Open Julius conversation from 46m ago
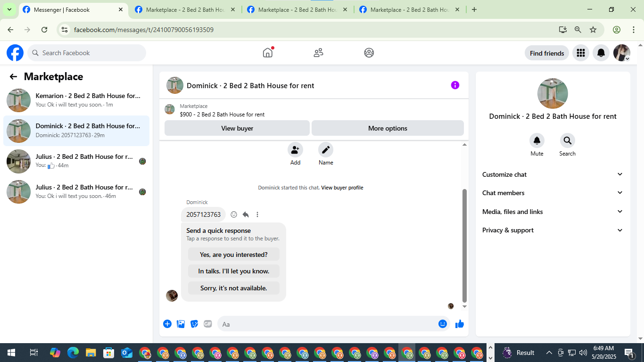The height and width of the screenshot is (362, 644). (x=76, y=192)
